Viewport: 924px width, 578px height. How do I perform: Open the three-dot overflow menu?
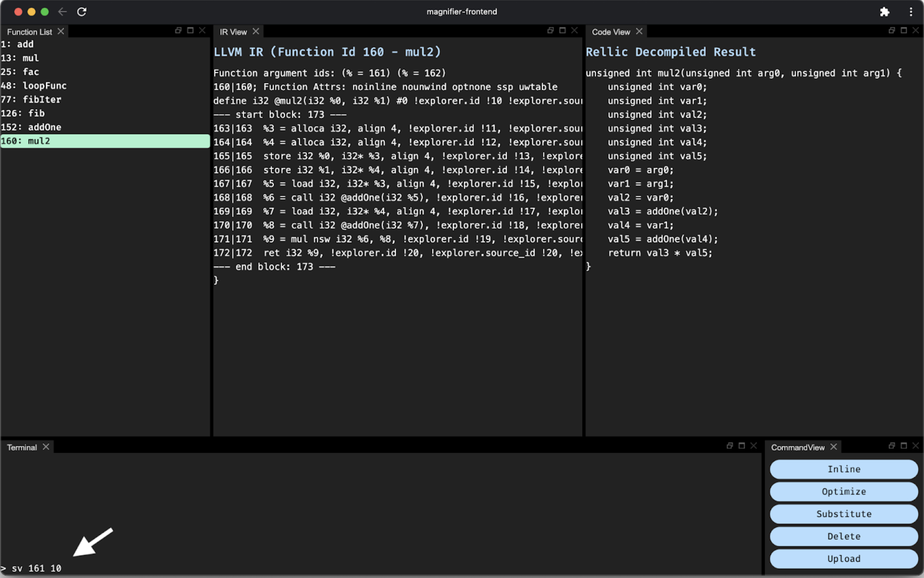(911, 12)
